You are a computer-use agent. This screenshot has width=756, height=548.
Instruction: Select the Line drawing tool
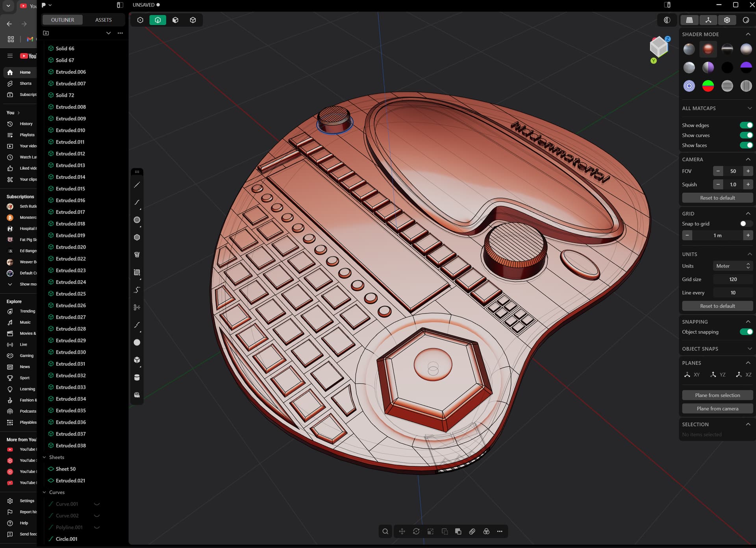coord(137,185)
